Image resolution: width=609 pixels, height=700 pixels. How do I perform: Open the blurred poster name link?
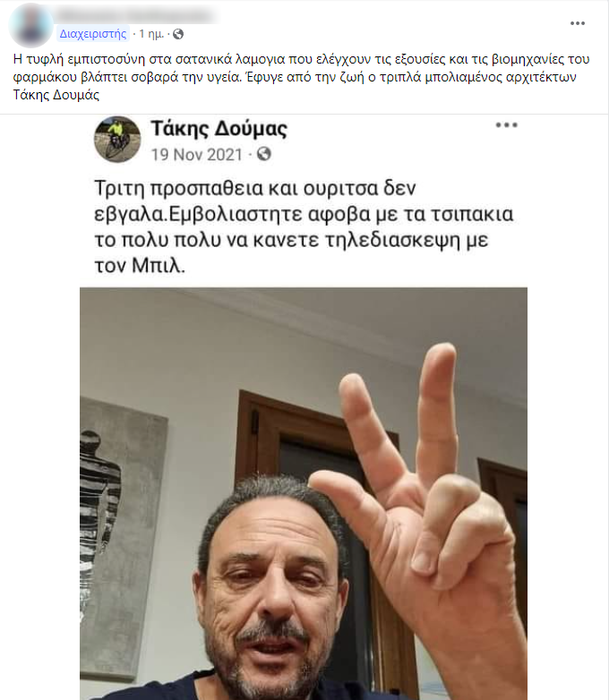pyautogui.click(x=134, y=16)
